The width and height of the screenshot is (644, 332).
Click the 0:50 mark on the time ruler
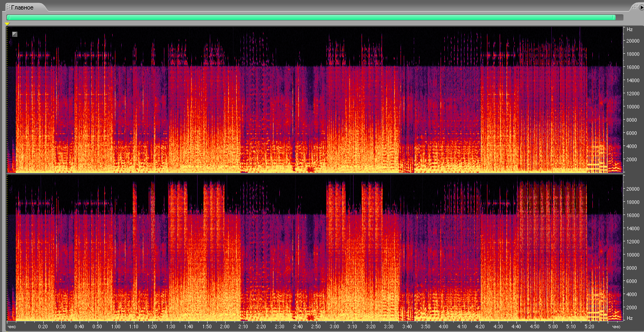pos(97,327)
